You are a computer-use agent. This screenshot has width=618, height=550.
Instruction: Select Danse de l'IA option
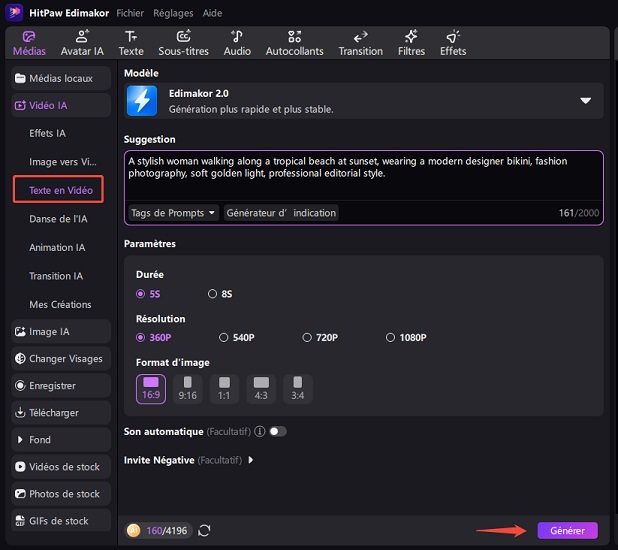point(58,219)
